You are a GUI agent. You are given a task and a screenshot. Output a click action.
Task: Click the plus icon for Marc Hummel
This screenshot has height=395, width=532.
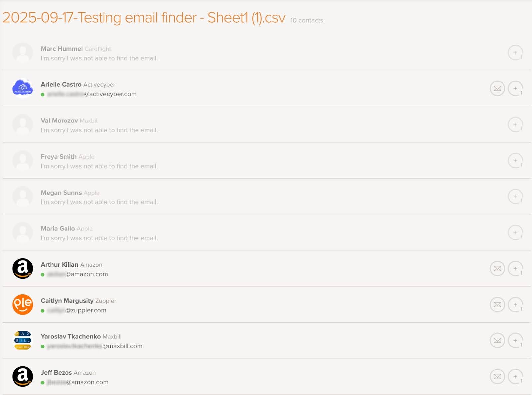point(515,53)
